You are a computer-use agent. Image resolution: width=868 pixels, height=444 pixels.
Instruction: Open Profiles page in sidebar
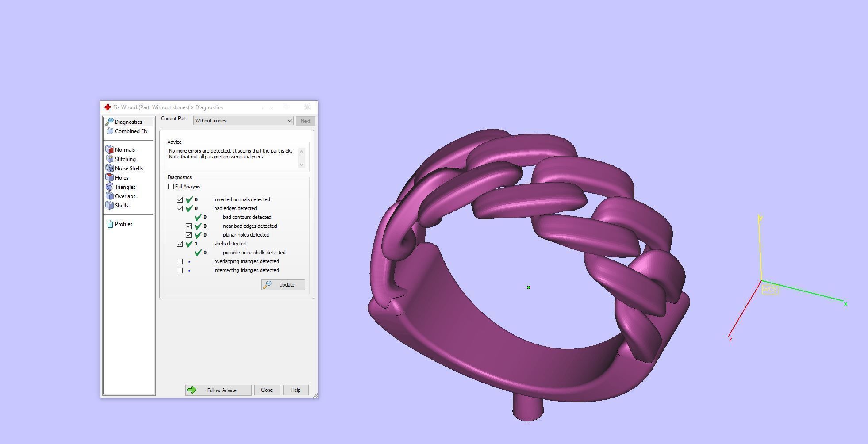(123, 224)
